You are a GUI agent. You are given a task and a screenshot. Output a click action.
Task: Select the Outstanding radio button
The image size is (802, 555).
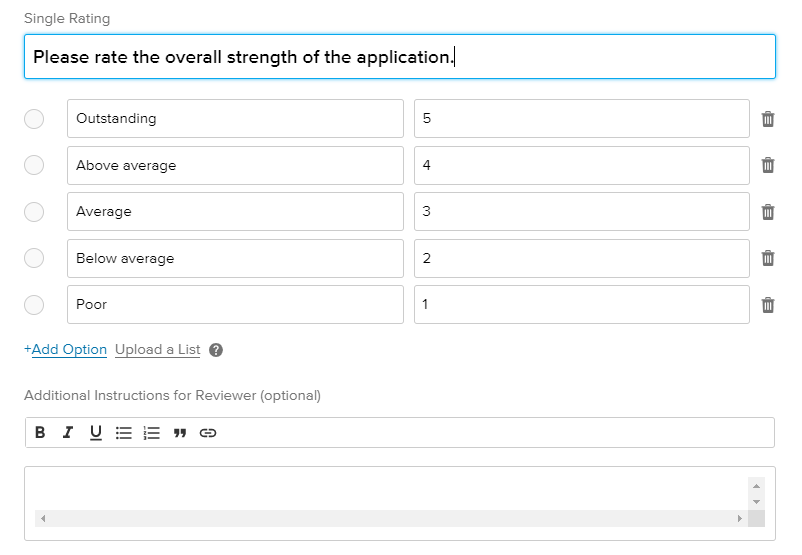[x=34, y=119]
